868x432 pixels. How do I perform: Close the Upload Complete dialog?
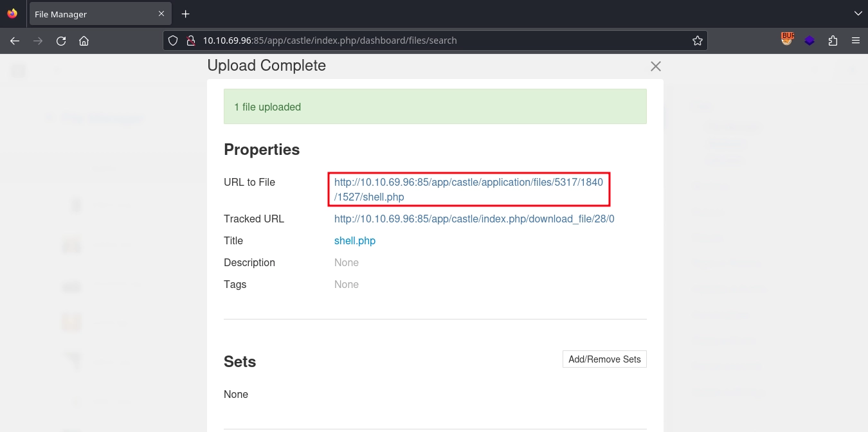coord(655,66)
